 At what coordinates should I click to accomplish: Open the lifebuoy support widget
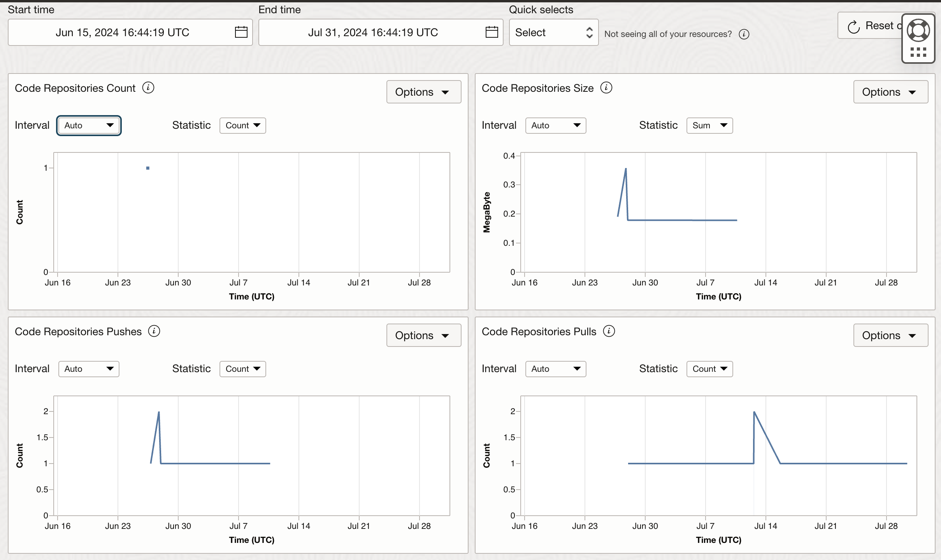[918, 30]
